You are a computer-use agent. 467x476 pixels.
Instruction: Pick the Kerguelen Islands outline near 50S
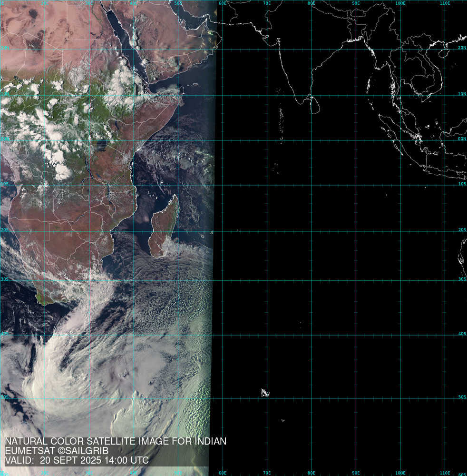pyautogui.click(x=264, y=393)
